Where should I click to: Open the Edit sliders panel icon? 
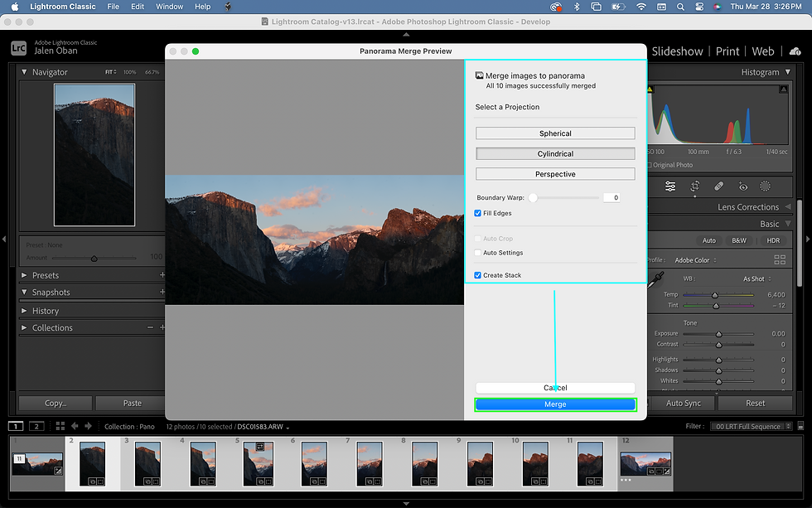(670, 186)
